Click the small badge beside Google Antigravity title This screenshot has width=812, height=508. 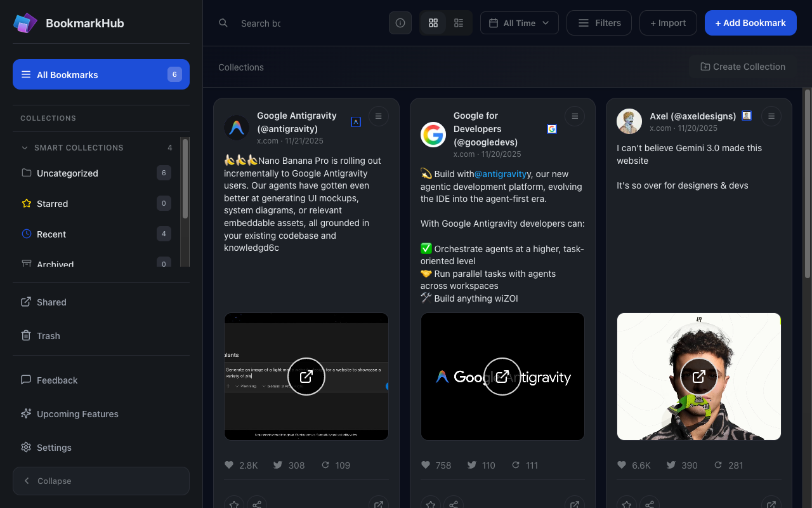click(x=356, y=122)
